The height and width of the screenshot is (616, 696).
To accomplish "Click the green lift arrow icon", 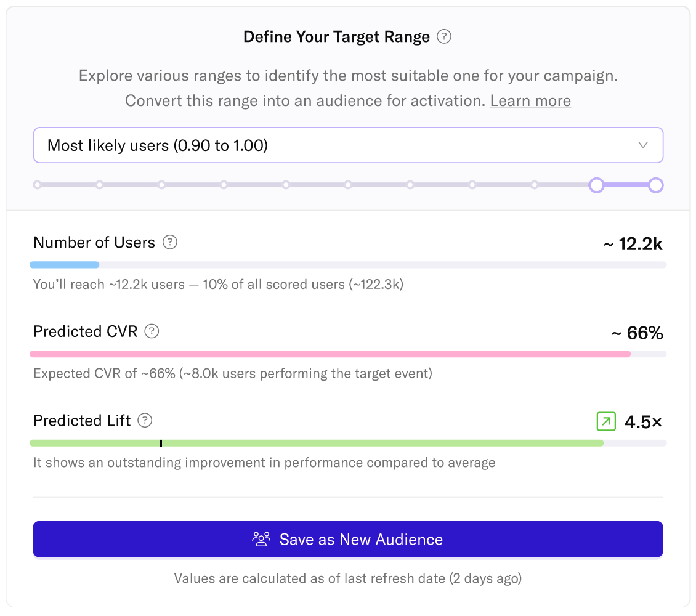I will (606, 422).
